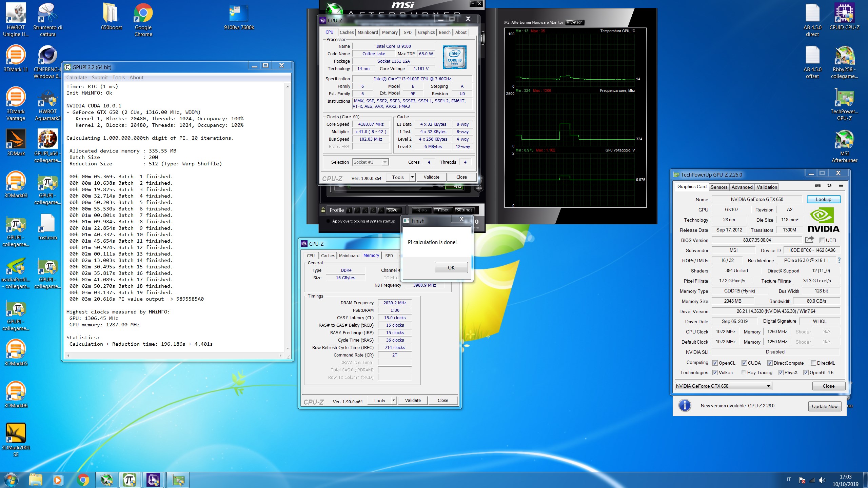Viewport: 868px width, 488px height.
Task: Click Validate in top CPU-Z window
Action: point(431,177)
